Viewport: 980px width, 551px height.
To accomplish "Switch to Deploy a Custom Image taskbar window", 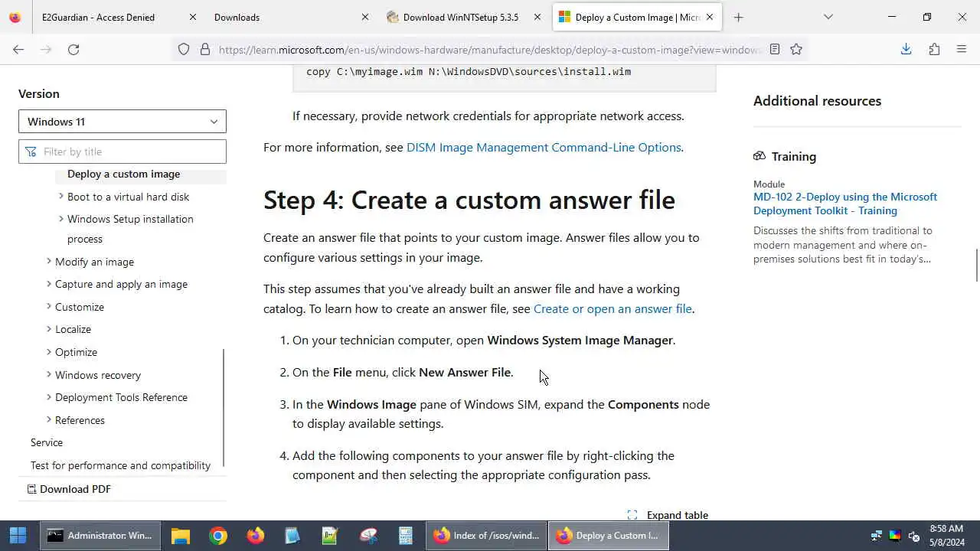I will coord(609,536).
